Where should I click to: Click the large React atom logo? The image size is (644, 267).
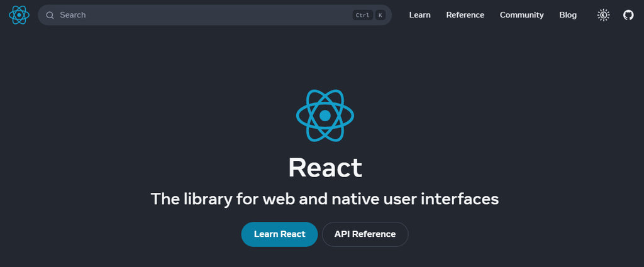click(x=325, y=116)
